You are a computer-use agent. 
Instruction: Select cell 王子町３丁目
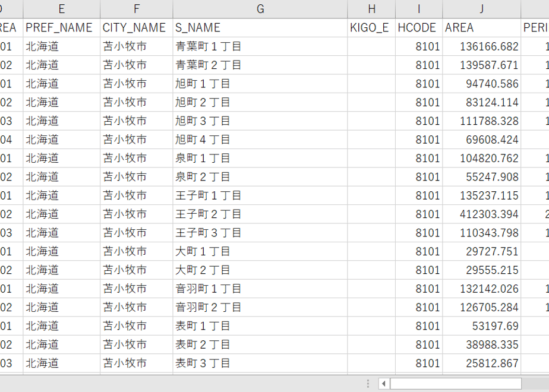(260, 233)
